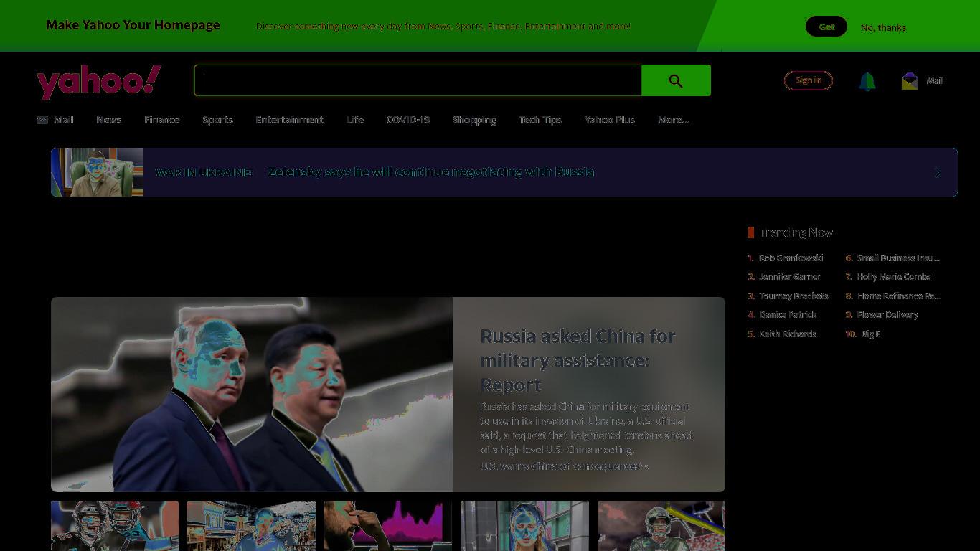
Task: Open the Shopping navigation item
Action: point(474,120)
